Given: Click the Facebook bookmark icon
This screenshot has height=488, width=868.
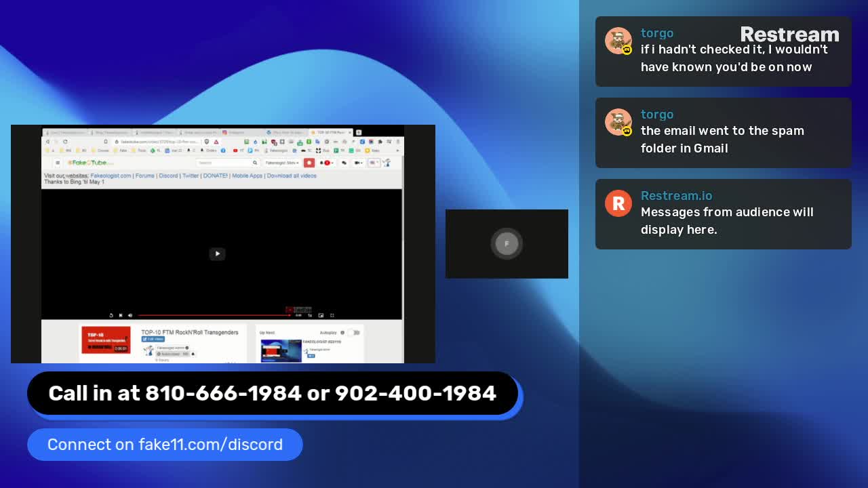Looking at the screenshot, I should pos(223,150).
